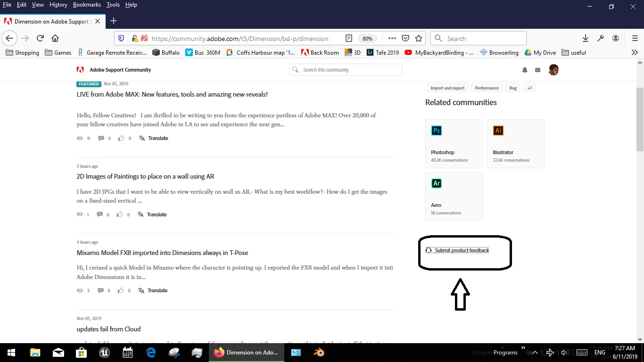Image resolution: width=644 pixels, height=362 pixels.
Task: Open Help menu
Action: [131, 5]
